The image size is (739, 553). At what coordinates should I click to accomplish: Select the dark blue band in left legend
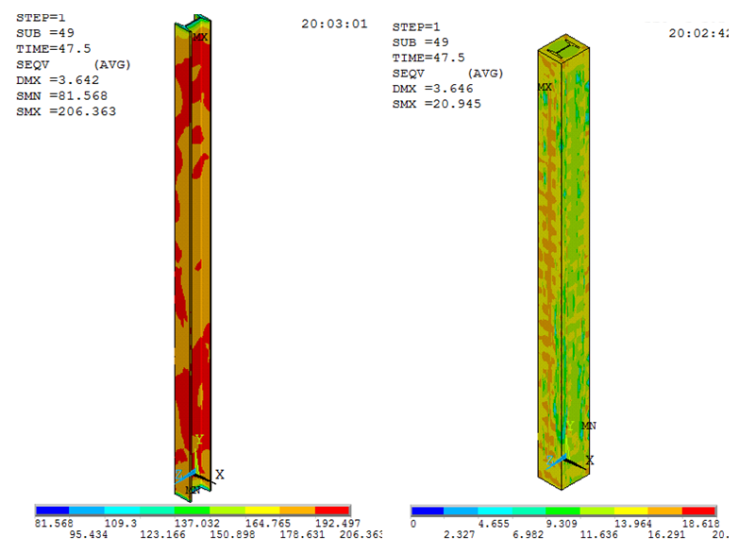pos(52,510)
